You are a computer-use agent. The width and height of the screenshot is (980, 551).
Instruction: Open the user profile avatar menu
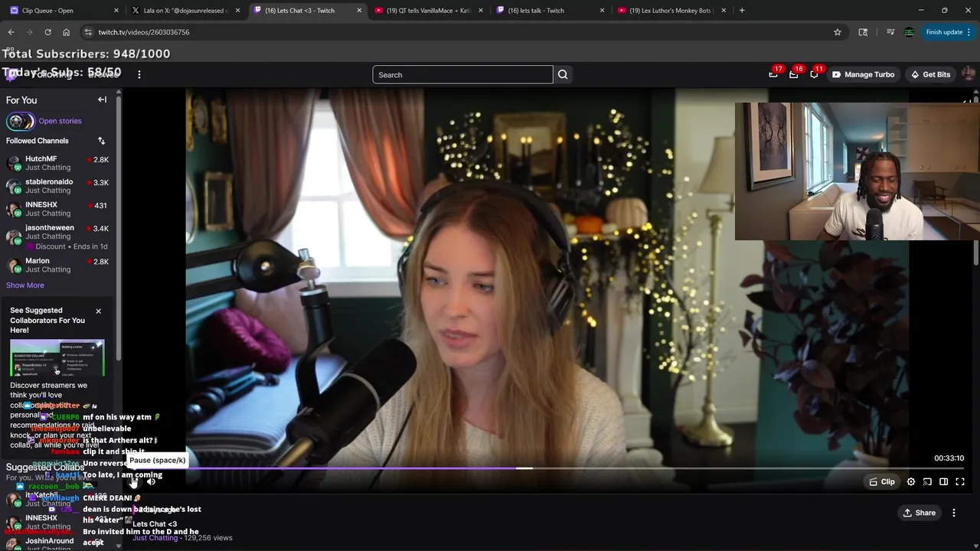[969, 74]
